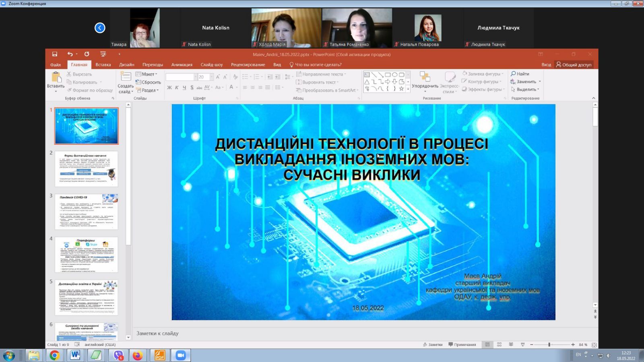Open the Insert (Вставка) ribbon tab
The image size is (644, 362).
[103, 65]
